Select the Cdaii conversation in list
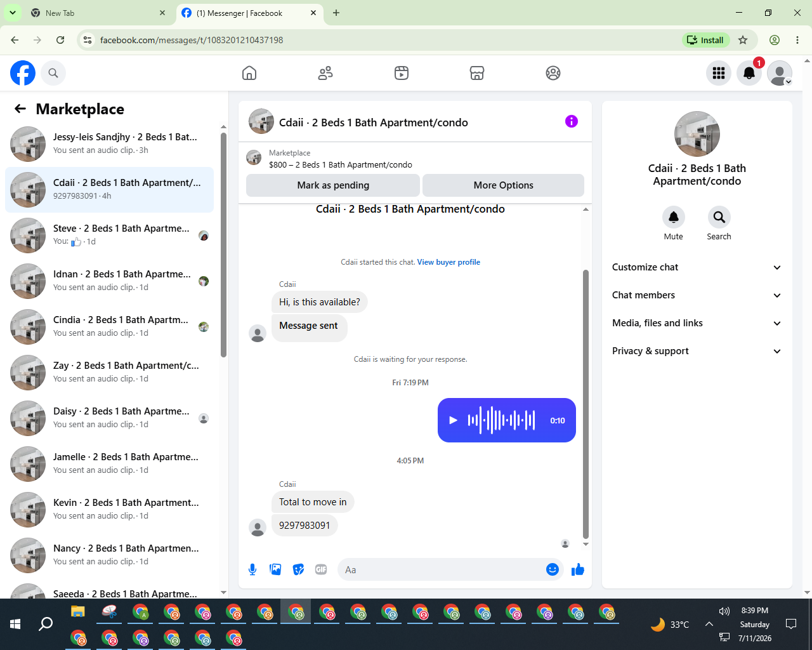This screenshot has height=650, width=812. pos(109,190)
